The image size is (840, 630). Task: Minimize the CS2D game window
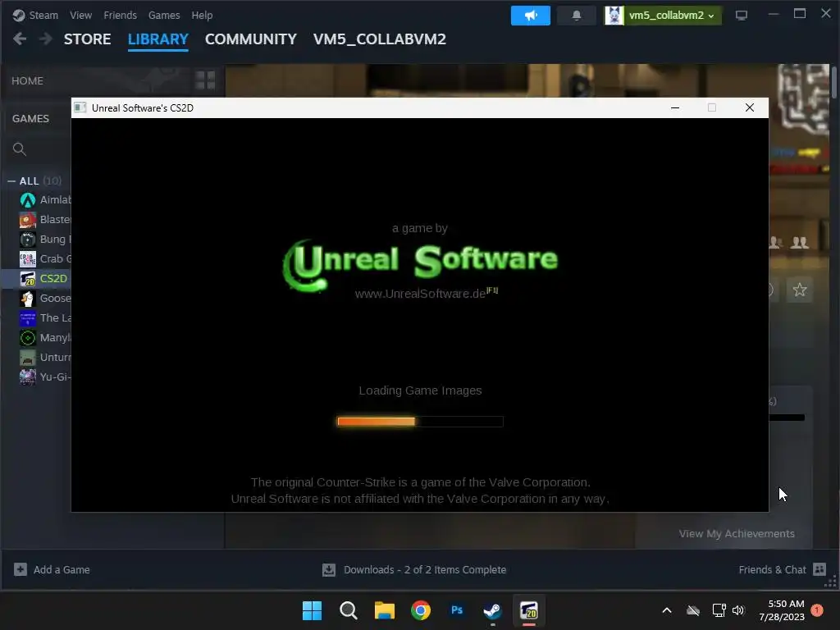point(675,107)
